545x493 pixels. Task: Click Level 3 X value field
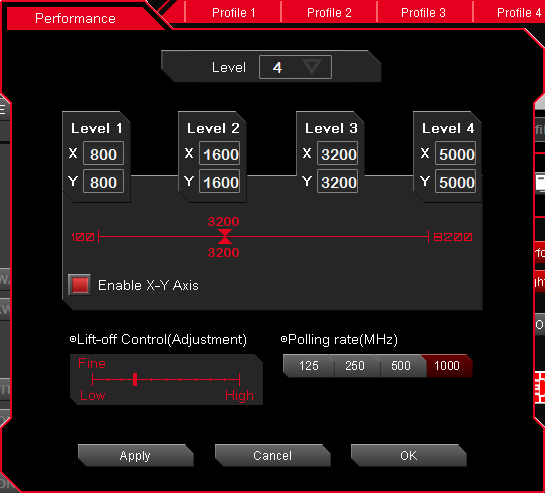337,154
